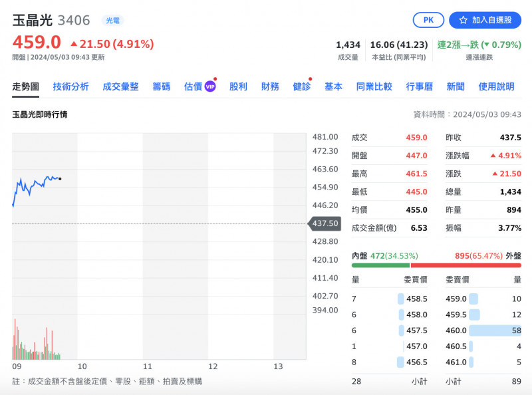532x395 pixels.
Task: Click the bid price 457.5 row
Action: click(390, 330)
